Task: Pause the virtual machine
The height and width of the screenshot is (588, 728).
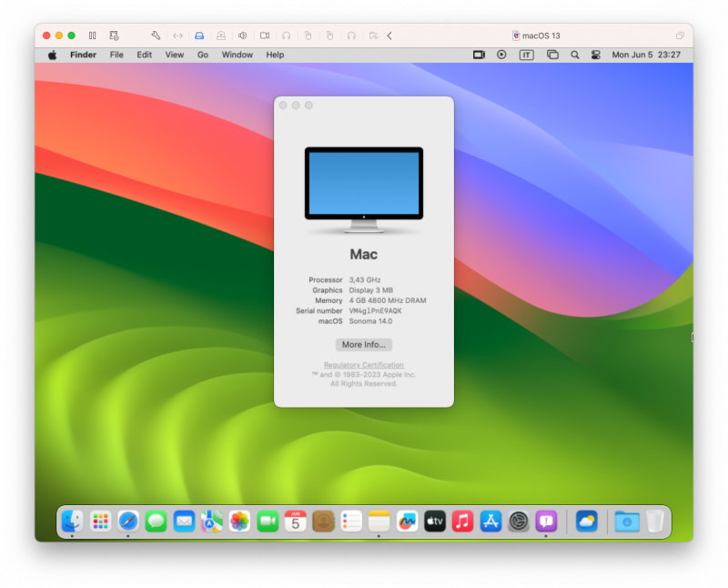Action: (x=92, y=35)
